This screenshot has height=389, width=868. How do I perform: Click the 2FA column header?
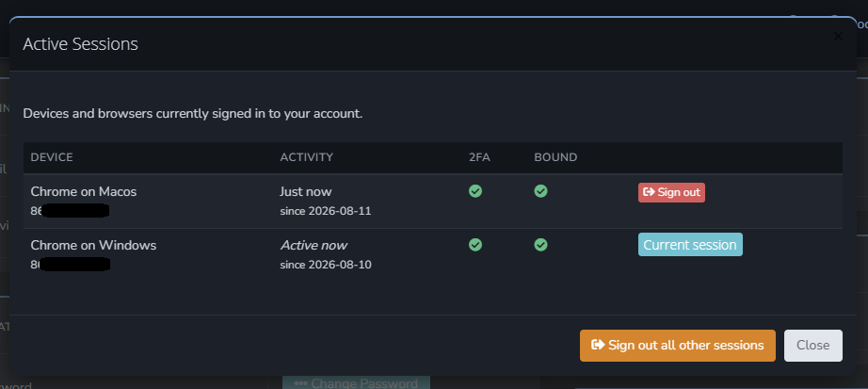coord(479,157)
